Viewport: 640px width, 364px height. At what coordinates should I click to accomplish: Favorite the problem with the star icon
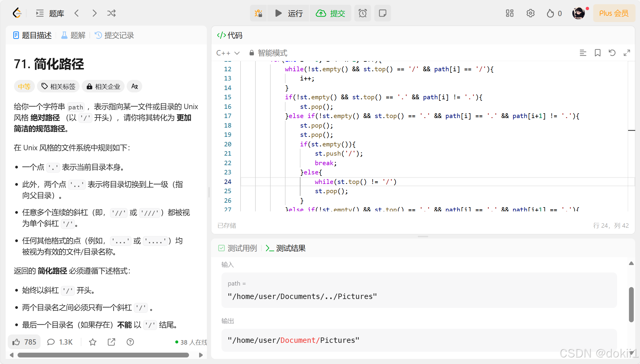coord(93,342)
